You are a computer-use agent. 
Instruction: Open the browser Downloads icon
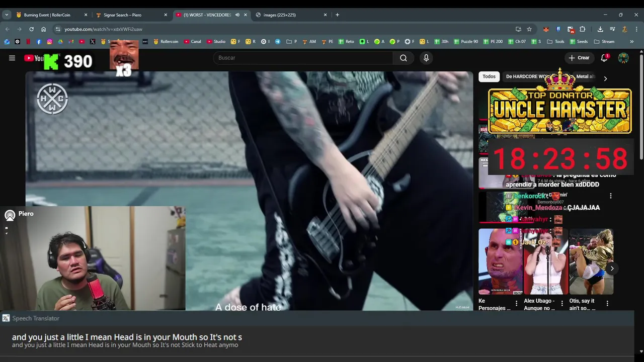[600, 29]
